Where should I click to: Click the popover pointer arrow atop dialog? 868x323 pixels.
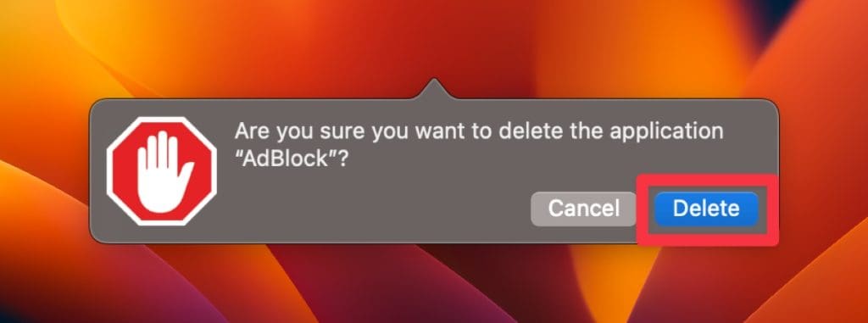coord(433,89)
